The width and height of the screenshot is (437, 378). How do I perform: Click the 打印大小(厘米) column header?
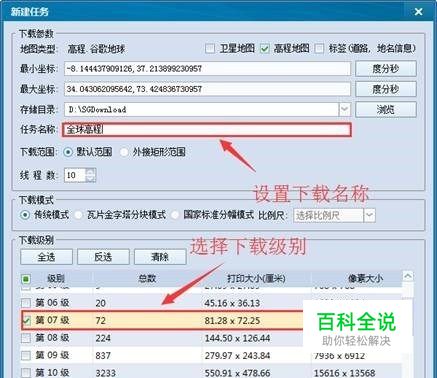tap(256, 278)
